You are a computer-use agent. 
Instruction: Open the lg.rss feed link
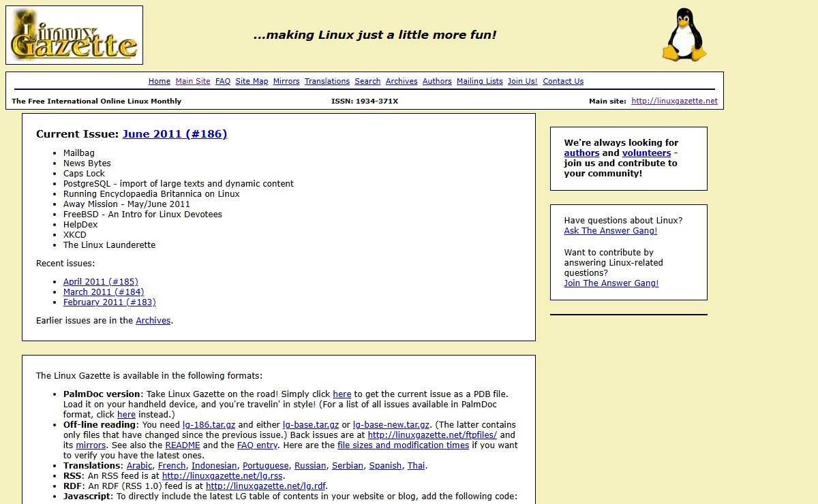223,476
